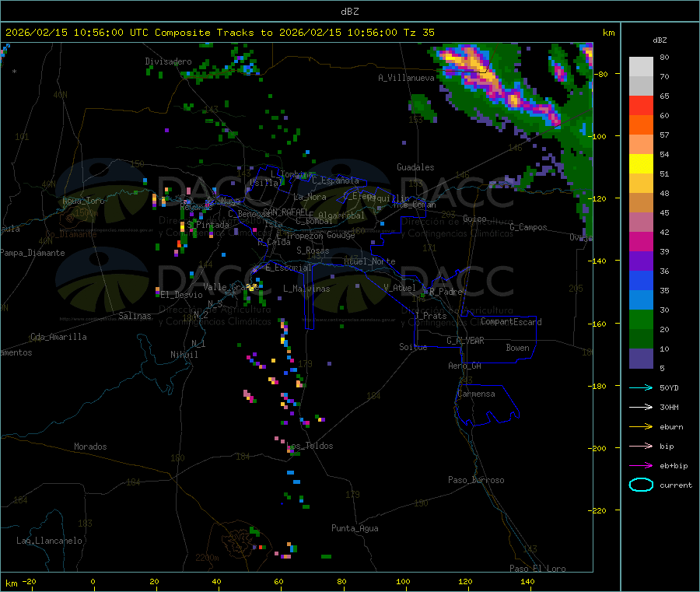Screen dimensions: 700x592
Task: Click the V_Atuel place label
Action: coord(400,288)
